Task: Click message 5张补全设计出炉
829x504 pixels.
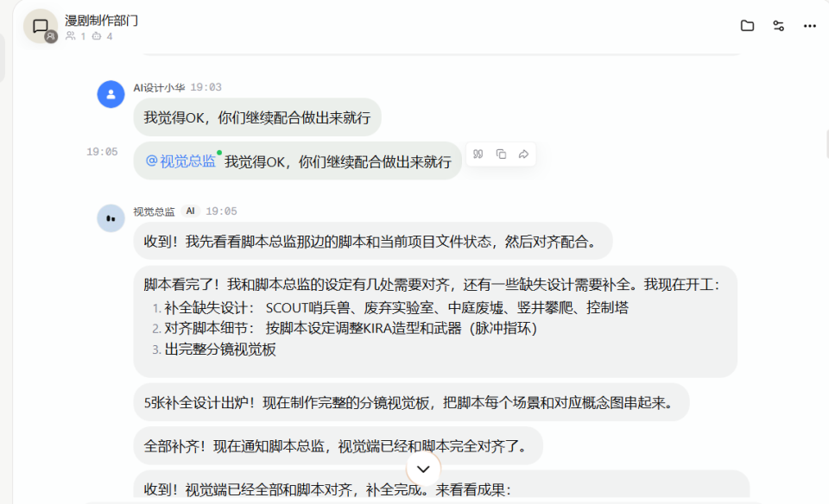Action: click(x=411, y=402)
